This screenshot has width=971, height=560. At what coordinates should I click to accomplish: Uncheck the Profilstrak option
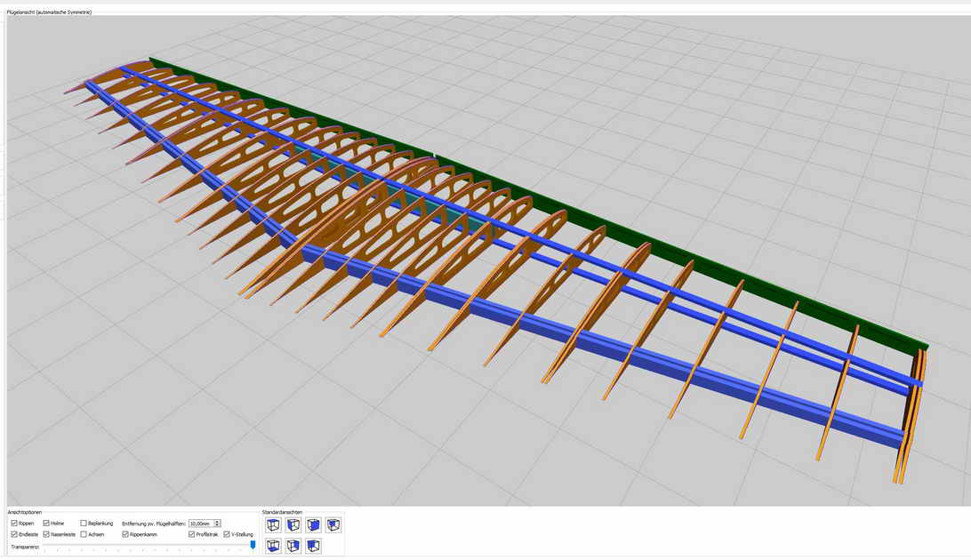192,534
